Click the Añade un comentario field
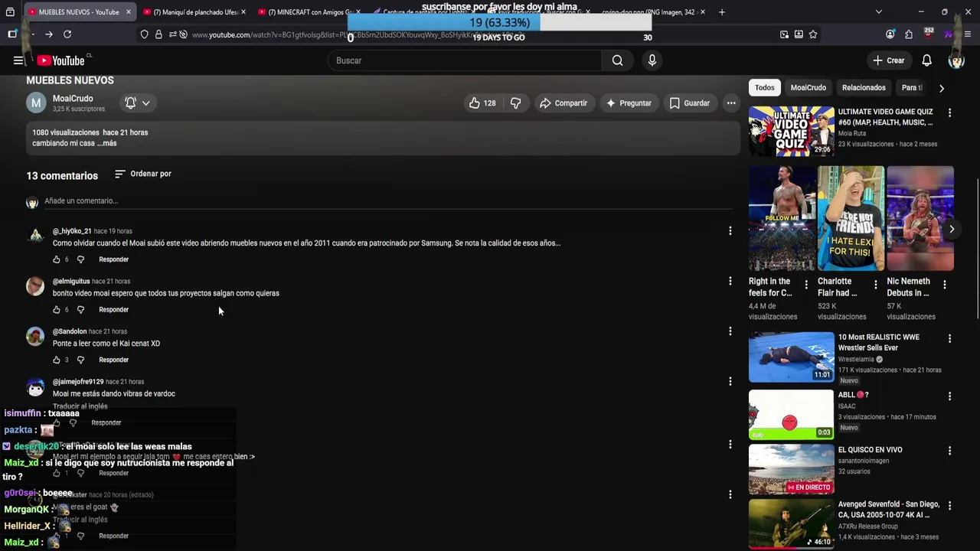 coord(388,201)
